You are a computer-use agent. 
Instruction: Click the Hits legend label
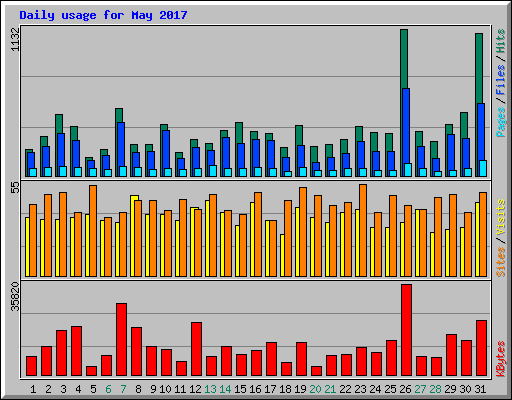[x=501, y=41]
